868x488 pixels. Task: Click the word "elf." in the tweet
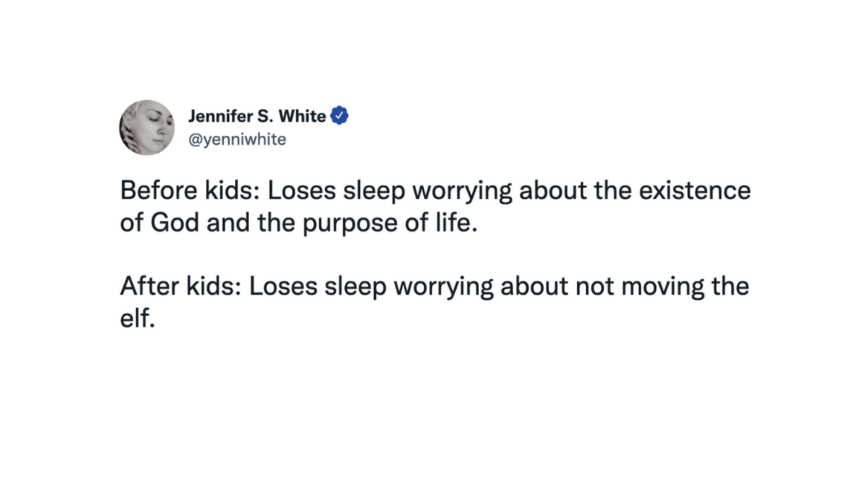pos(137,318)
